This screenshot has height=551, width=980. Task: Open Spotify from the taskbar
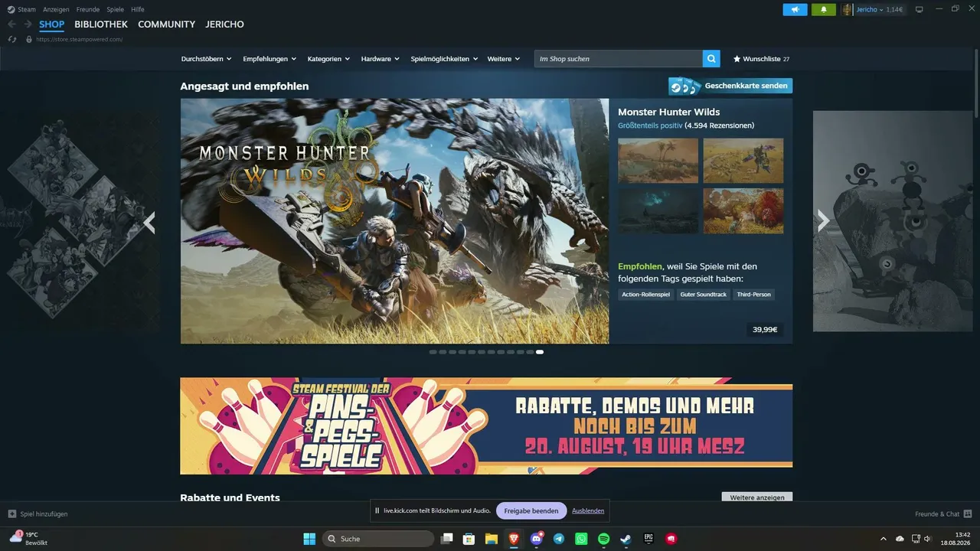coord(603,539)
